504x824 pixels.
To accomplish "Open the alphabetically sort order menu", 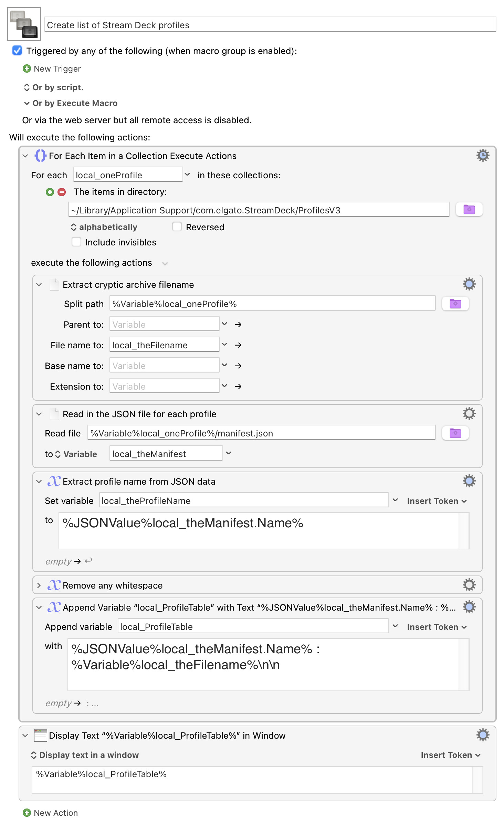I will pos(104,227).
